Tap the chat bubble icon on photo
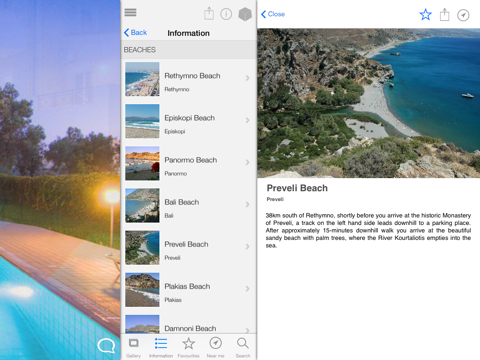This screenshot has height=360, width=480. pyautogui.click(x=106, y=346)
